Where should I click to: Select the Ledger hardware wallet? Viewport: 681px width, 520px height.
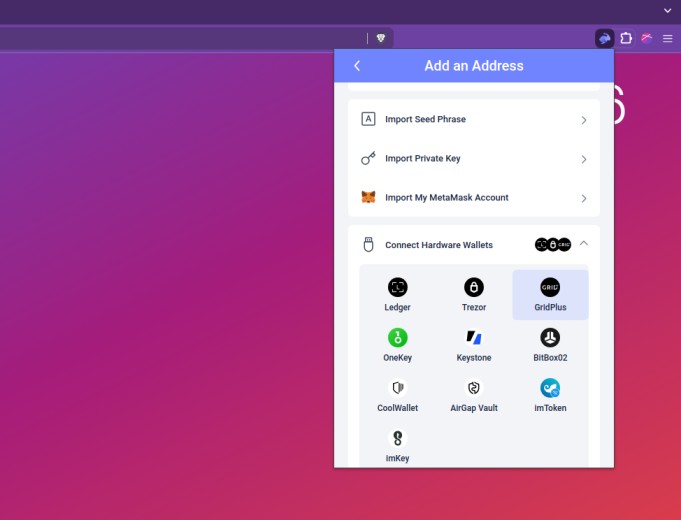coord(397,295)
